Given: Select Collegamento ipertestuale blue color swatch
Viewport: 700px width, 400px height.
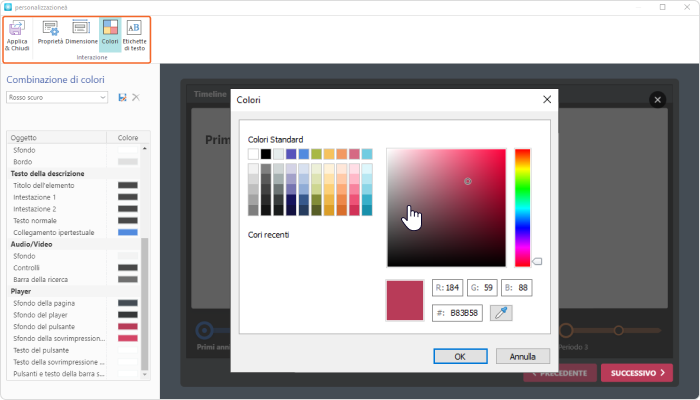Looking at the screenshot, I should click(x=127, y=232).
